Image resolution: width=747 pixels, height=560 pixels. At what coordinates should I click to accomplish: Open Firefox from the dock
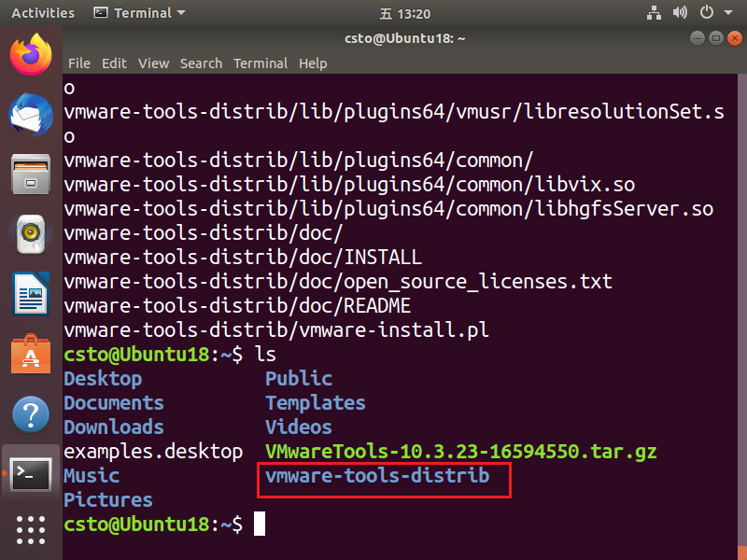(x=31, y=54)
